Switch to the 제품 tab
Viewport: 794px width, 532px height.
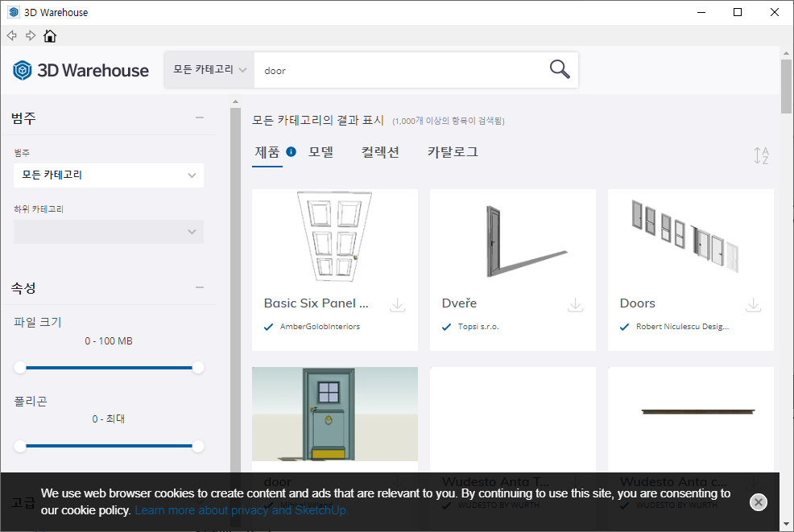coord(267,152)
